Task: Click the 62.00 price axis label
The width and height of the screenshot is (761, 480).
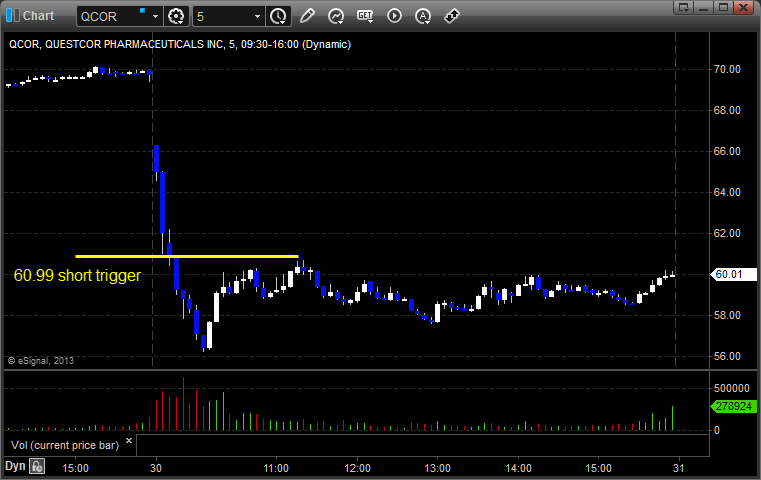Action: click(727, 233)
